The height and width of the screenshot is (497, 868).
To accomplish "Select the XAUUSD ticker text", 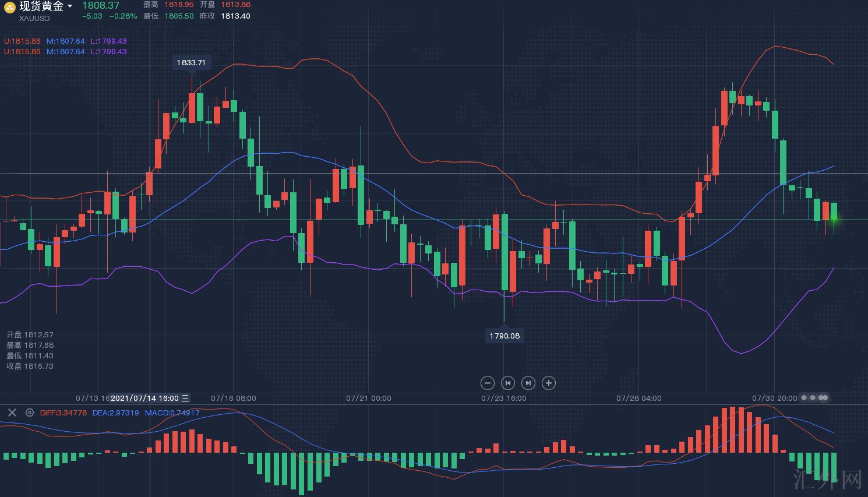I will pos(34,18).
